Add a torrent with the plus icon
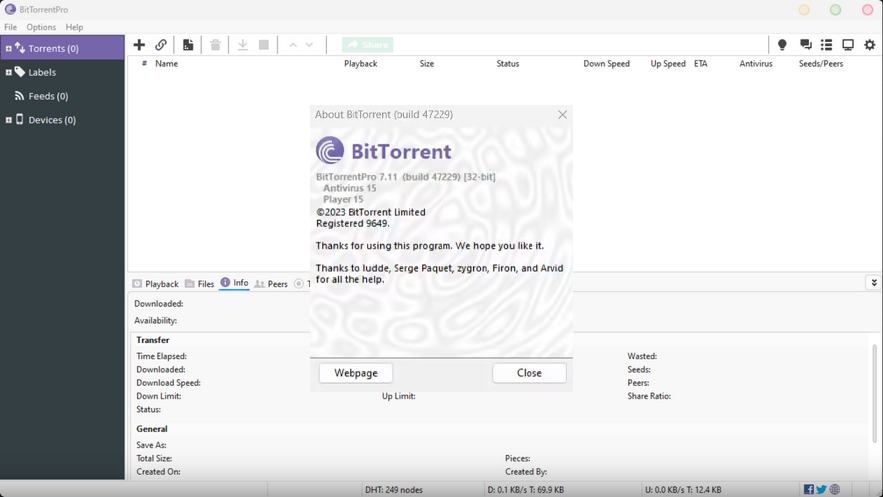 pos(139,44)
